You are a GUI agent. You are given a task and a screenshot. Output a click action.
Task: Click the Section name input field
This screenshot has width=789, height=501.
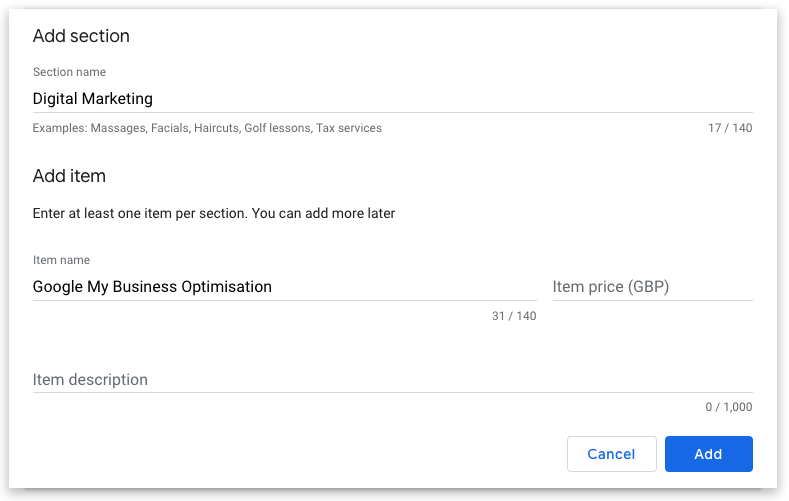tap(392, 99)
